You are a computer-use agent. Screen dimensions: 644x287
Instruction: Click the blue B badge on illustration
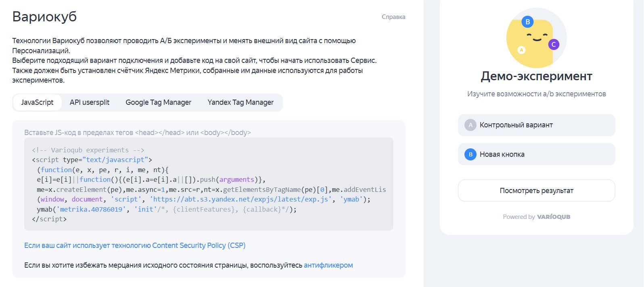tap(527, 22)
